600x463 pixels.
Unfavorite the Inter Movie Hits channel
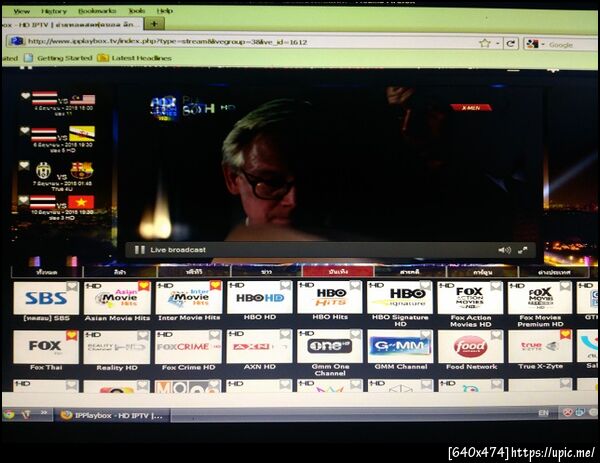pyautogui.click(x=215, y=286)
